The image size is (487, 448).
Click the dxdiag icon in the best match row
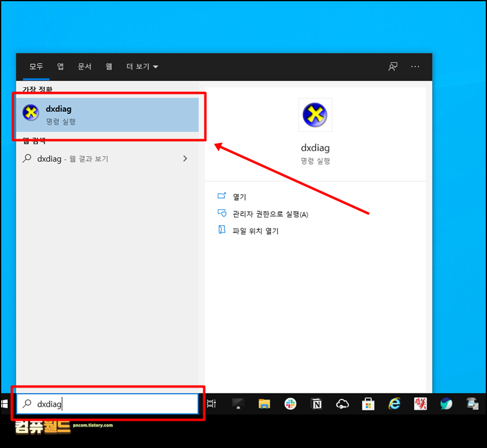(31, 113)
